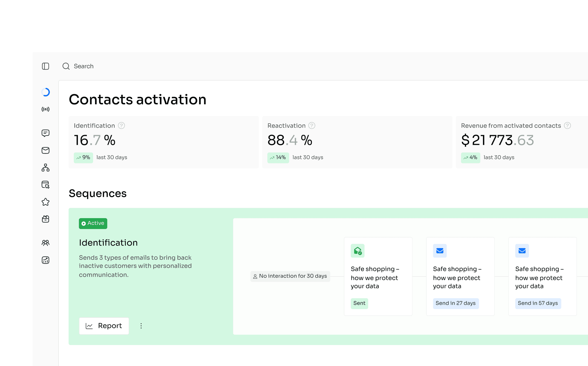Click the No interaction for 30 days trigger
Viewport: 588px width, 366px height.
click(x=290, y=276)
